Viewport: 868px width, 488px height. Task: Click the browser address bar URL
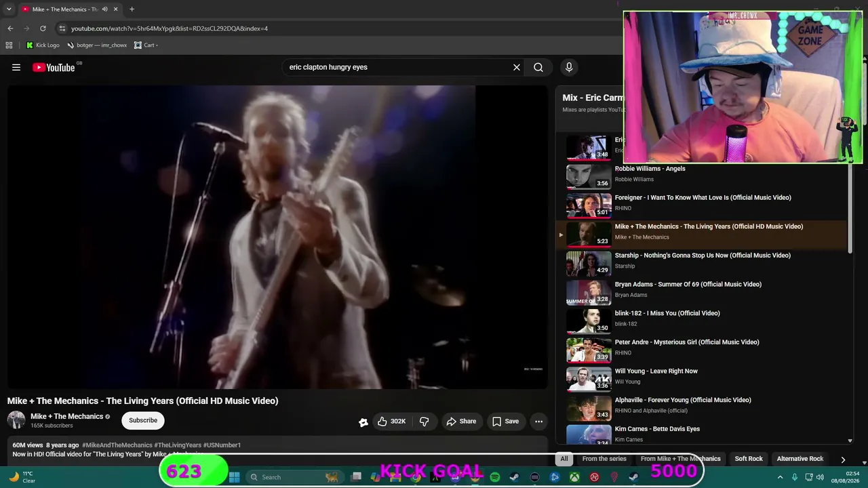(x=170, y=28)
